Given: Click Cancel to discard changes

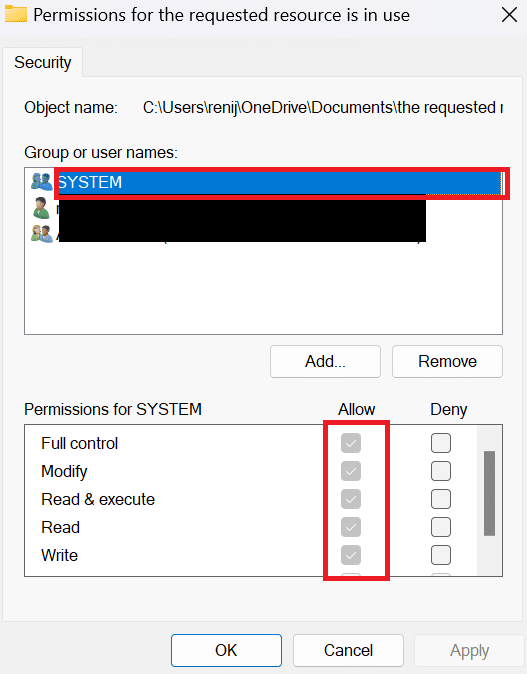Looking at the screenshot, I should pos(348,650).
